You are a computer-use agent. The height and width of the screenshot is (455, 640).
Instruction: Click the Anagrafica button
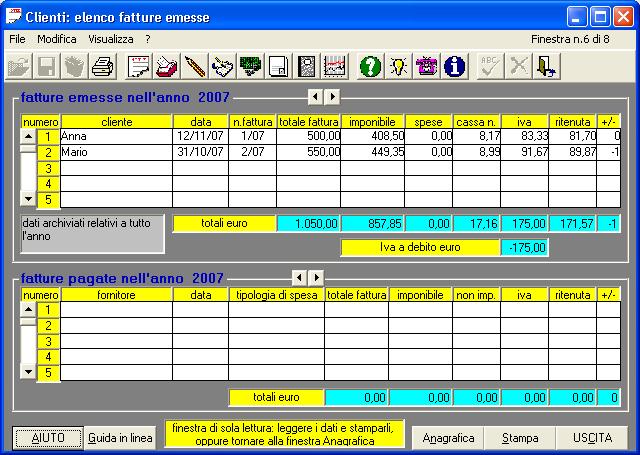pos(449,438)
